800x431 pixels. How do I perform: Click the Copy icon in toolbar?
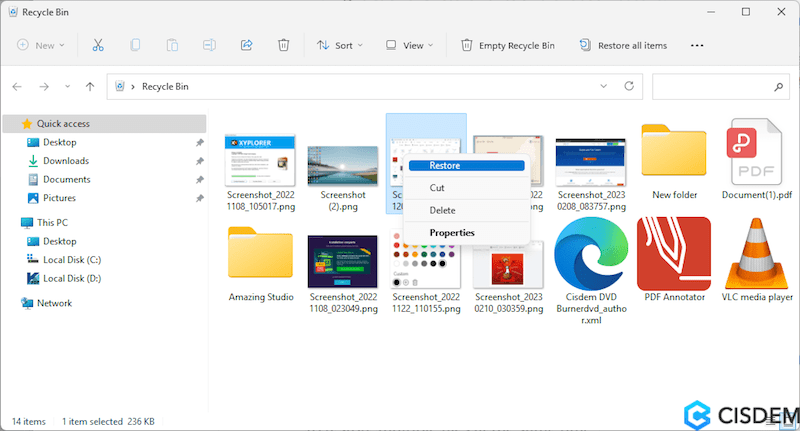(x=135, y=45)
